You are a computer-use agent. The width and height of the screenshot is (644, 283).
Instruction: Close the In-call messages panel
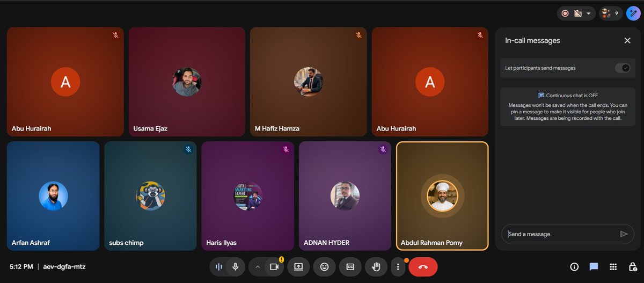click(x=627, y=40)
